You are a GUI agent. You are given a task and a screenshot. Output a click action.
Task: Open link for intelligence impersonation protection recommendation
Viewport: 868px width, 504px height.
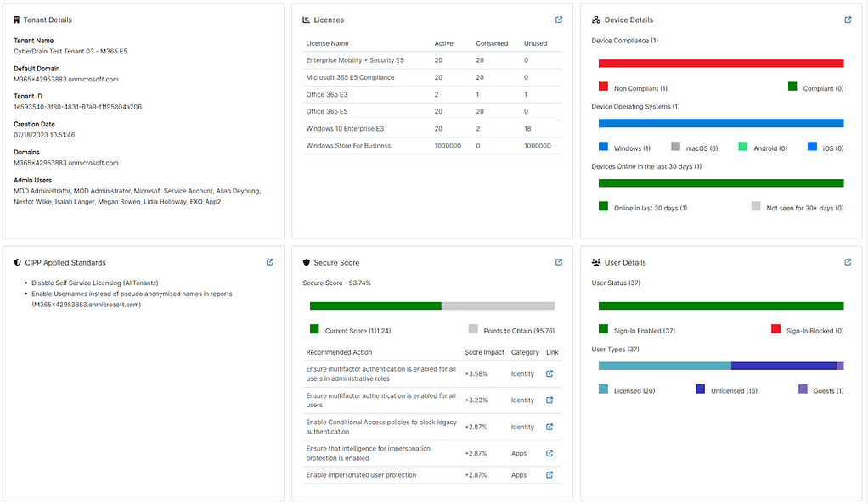point(550,452)
